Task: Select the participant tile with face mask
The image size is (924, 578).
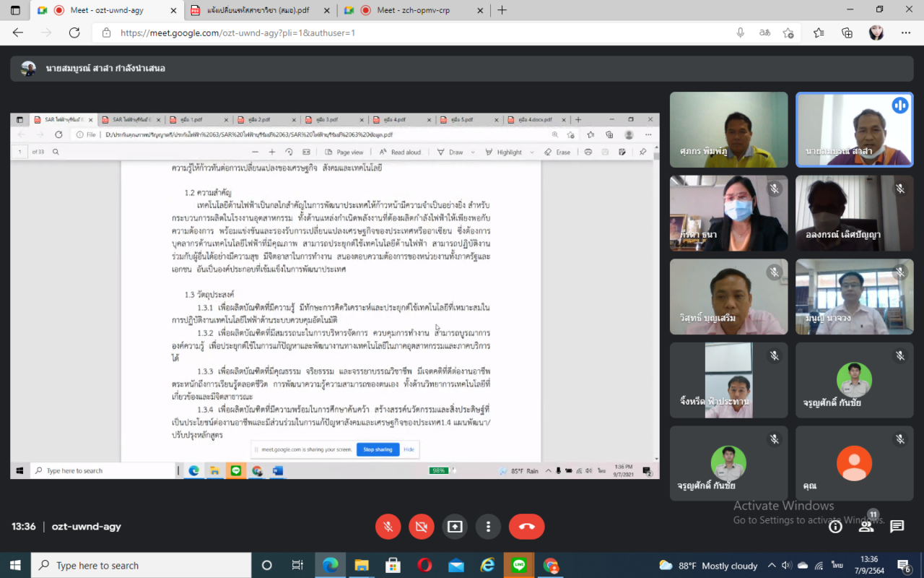Action: tap(728, 213)
